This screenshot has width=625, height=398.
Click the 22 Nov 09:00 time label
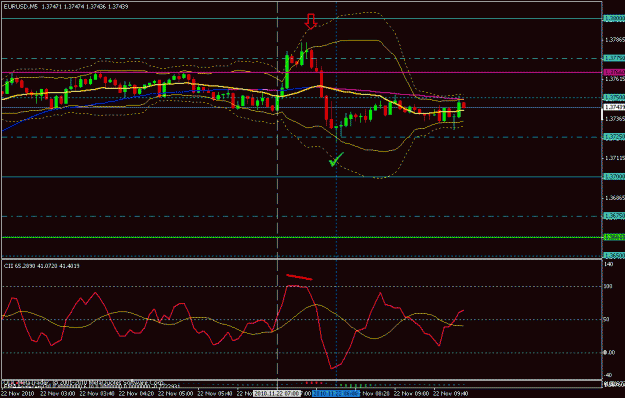(x=411, y=394)
